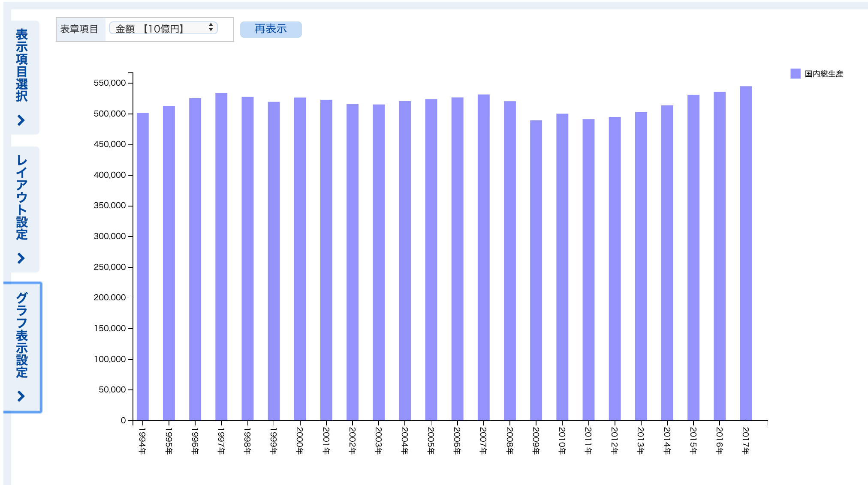
Task: Click the 表章項目 field label
Action: 79,29
